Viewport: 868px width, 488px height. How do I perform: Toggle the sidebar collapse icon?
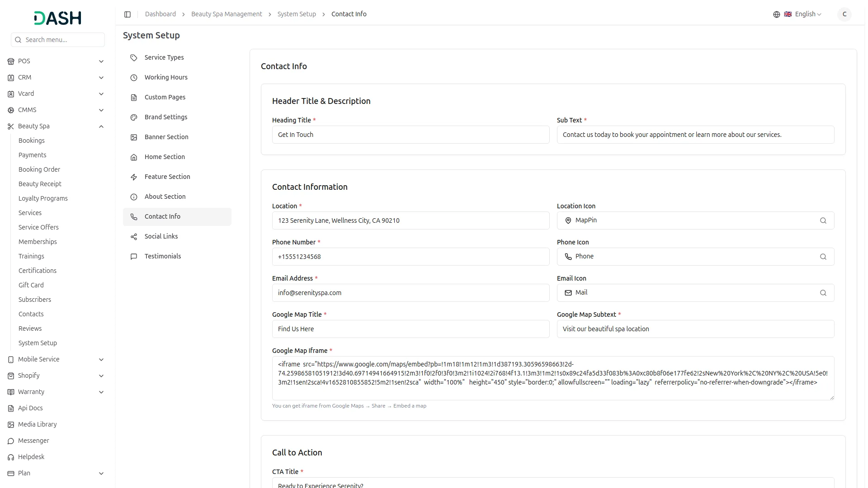point(127,14)
